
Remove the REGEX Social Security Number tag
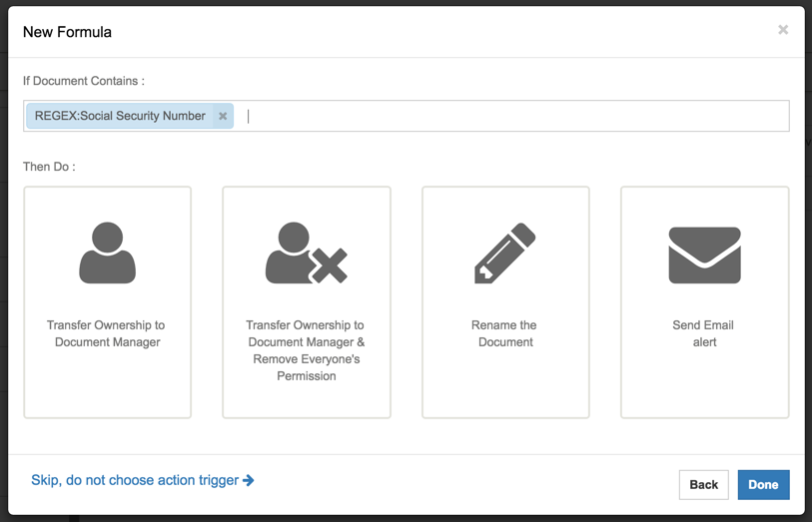[223, 116]
